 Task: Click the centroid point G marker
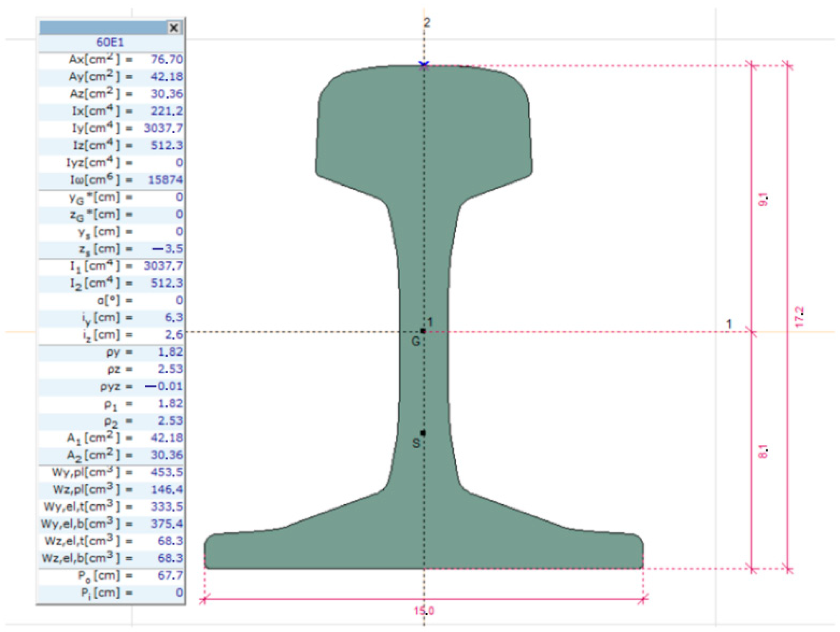coord(423,331)
